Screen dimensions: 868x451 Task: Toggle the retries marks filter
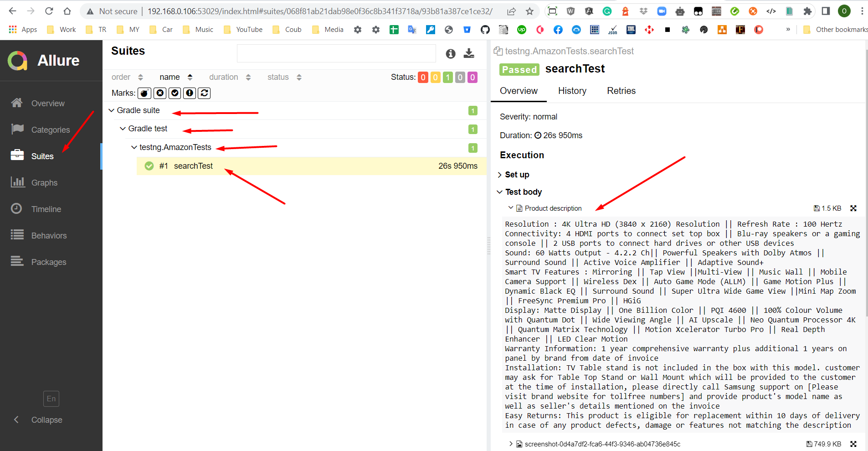pos(204,93)
